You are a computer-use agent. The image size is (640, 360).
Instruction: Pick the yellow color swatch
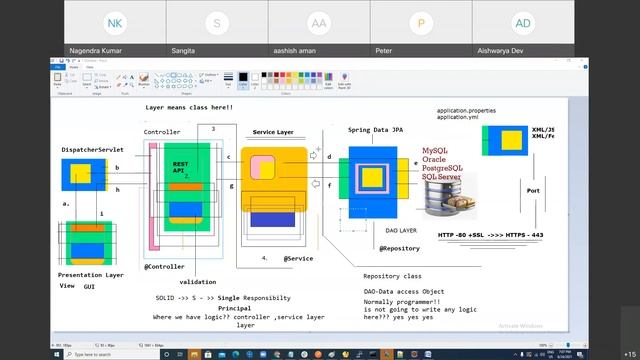pyautogui.click(x=295, y=75)
